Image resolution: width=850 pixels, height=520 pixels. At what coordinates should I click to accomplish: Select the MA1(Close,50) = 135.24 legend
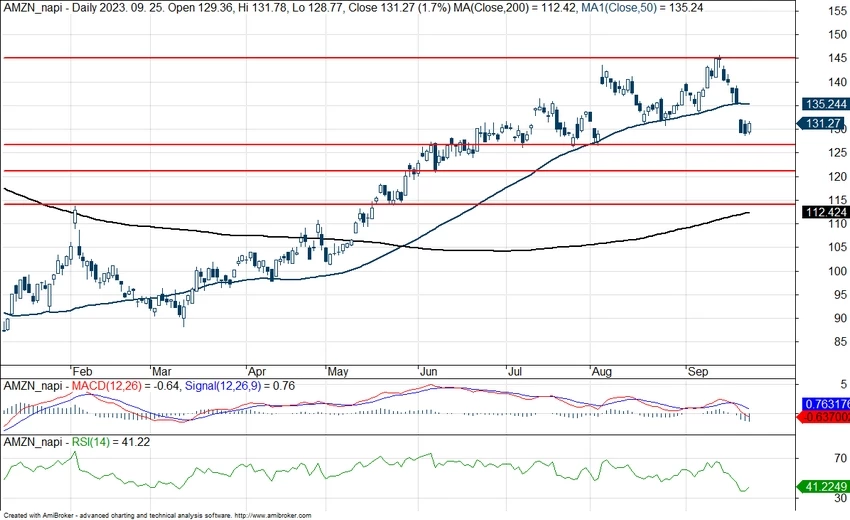pyautogui.click(x=642, y=8)
